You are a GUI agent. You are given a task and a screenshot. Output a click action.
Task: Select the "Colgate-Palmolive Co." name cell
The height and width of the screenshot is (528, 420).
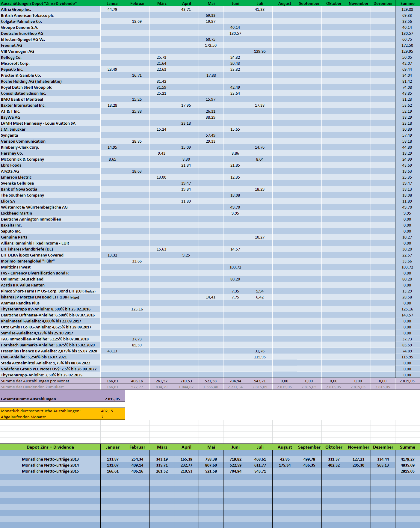coord(21,21)
